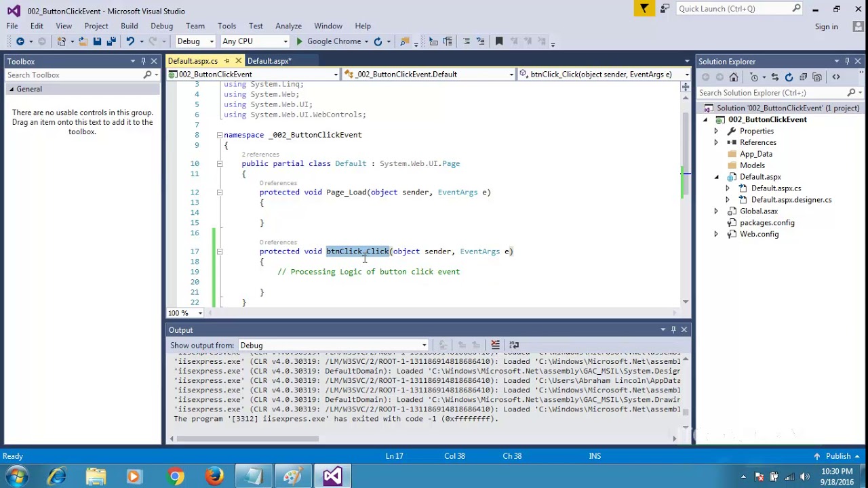The height and width of the screenshot is (488, 868).
Task: Expand the References node
Action: (716, 142)
